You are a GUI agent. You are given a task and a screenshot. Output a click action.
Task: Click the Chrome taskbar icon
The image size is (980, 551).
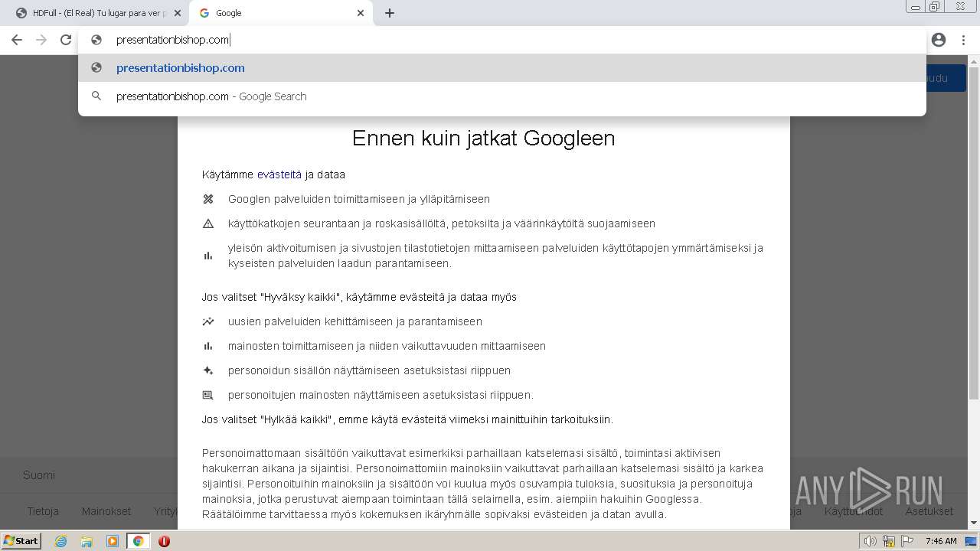[139, 541]
